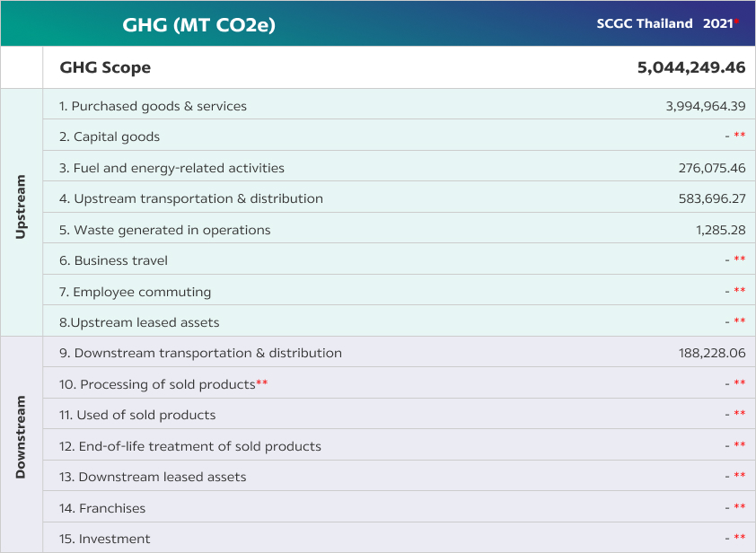Select the value 583,696.27
The image size is (756, 553).
[712, 198]
